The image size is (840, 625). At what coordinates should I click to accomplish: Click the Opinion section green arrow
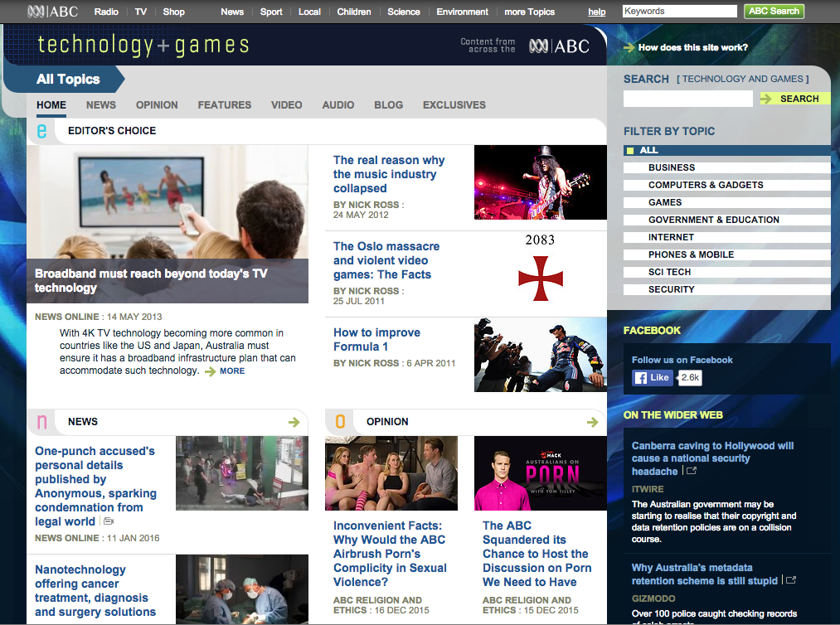[592, 422]
